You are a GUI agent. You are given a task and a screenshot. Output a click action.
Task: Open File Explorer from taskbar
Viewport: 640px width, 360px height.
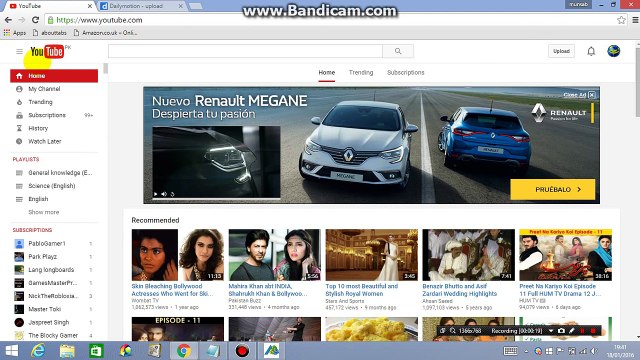(x=67, y=351)
